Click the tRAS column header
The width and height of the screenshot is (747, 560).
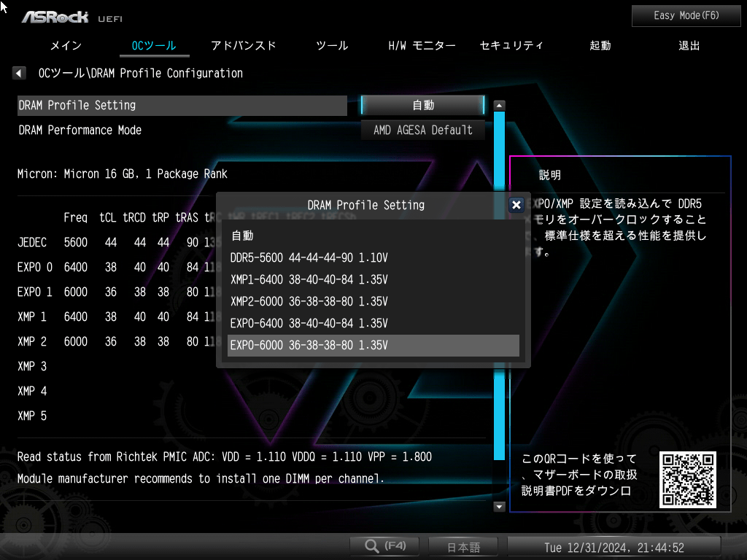tap(187, 217)
